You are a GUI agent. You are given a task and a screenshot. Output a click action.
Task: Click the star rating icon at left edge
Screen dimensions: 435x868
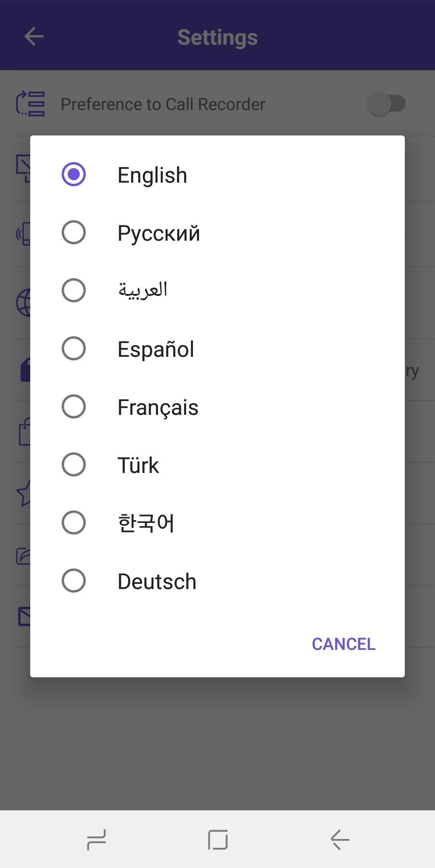pyautogui.click(x=23, y=493)
